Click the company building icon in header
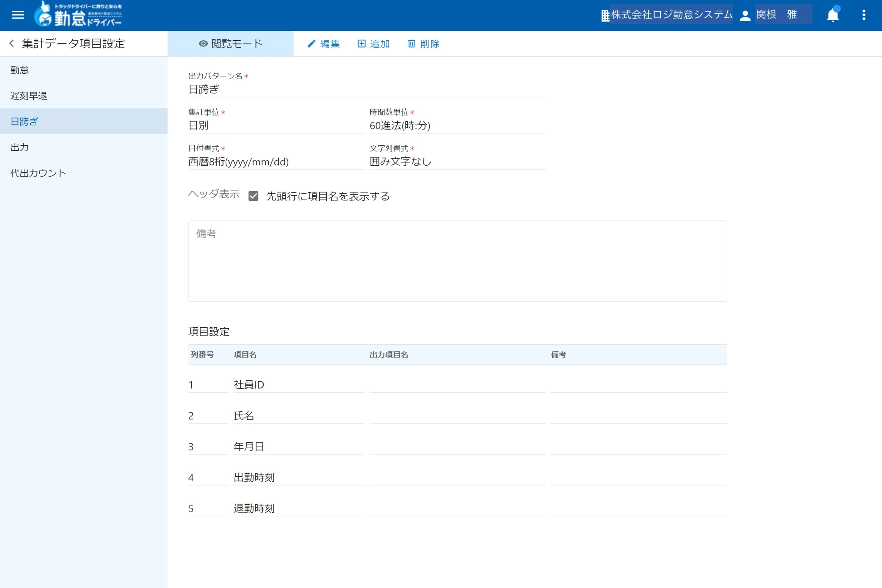This screenshot has height=588, width=882. (x=605, y=16)
